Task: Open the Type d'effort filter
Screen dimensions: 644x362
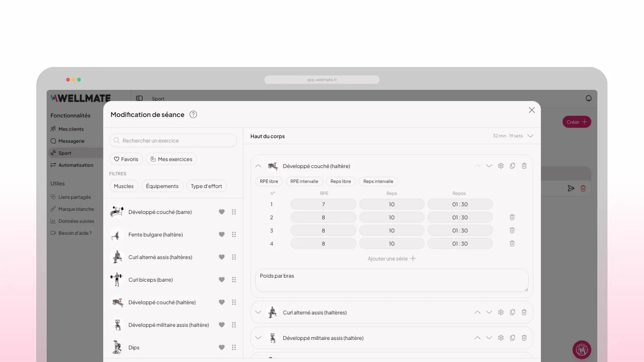Action: coord(206,186)
